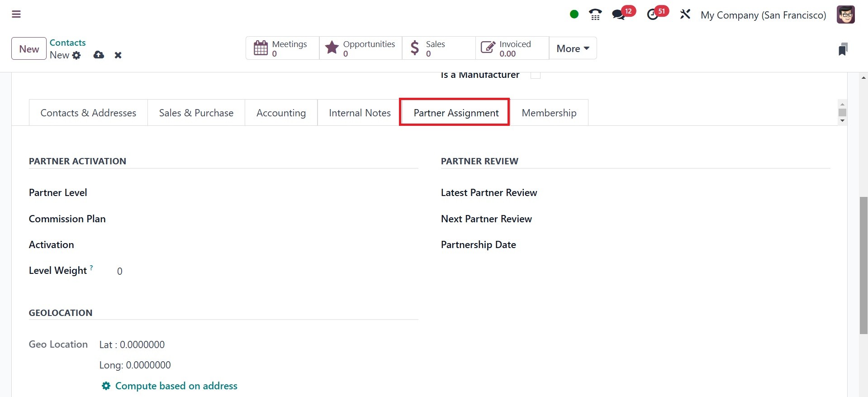
Task: Click the page vertical scrollbar thumb
Action: (x=863, y=265)
